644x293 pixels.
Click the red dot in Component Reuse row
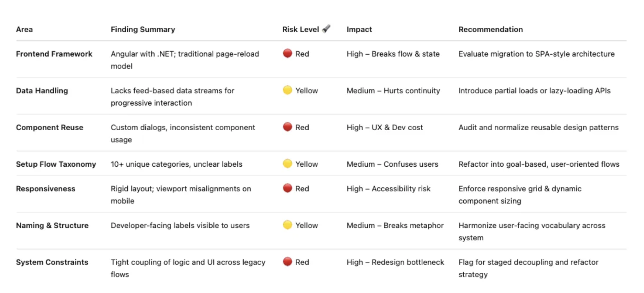tap(287, 127)
